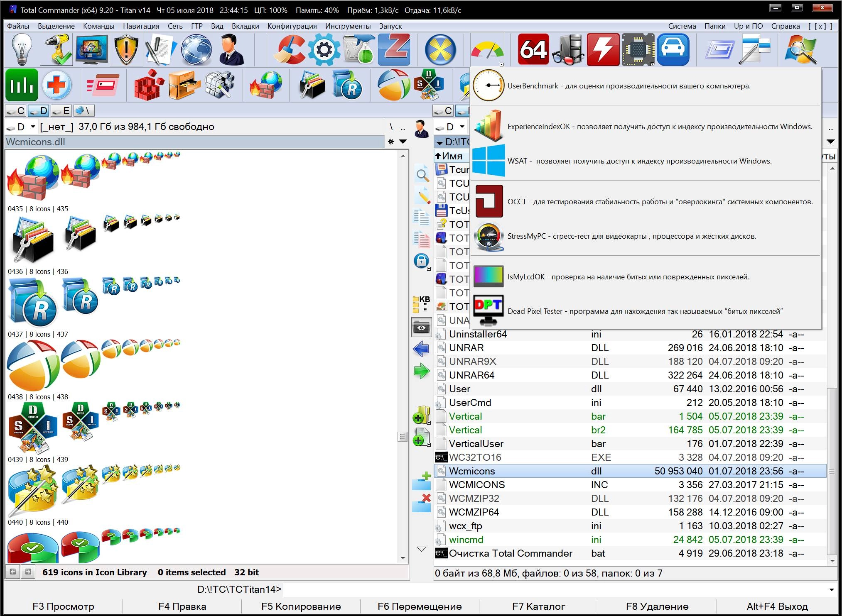
Task: Open the CPU chip toolbar icon
Action: [x=638, y=50]
